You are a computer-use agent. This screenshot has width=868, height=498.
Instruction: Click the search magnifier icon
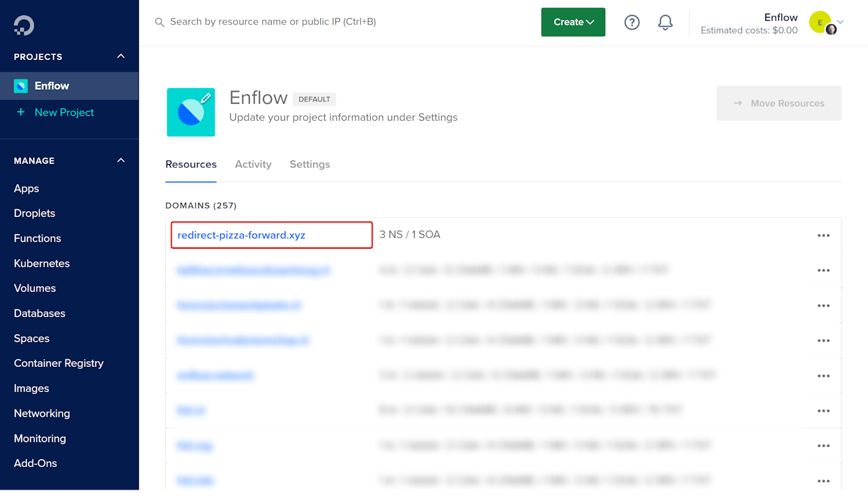(160, 23)
